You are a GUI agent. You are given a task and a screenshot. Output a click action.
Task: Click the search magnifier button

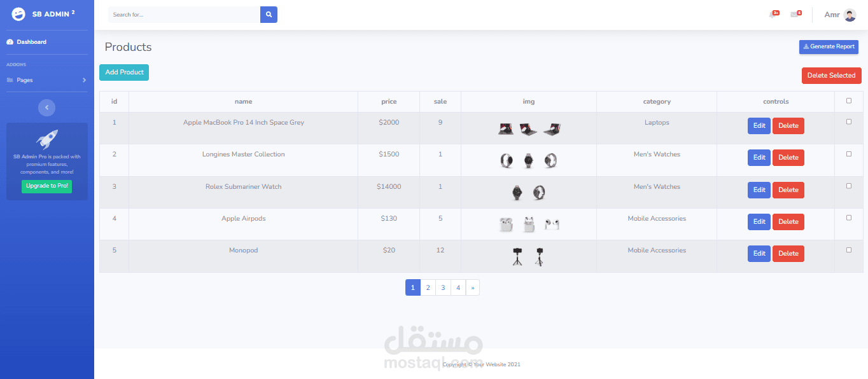pos(269,14)
